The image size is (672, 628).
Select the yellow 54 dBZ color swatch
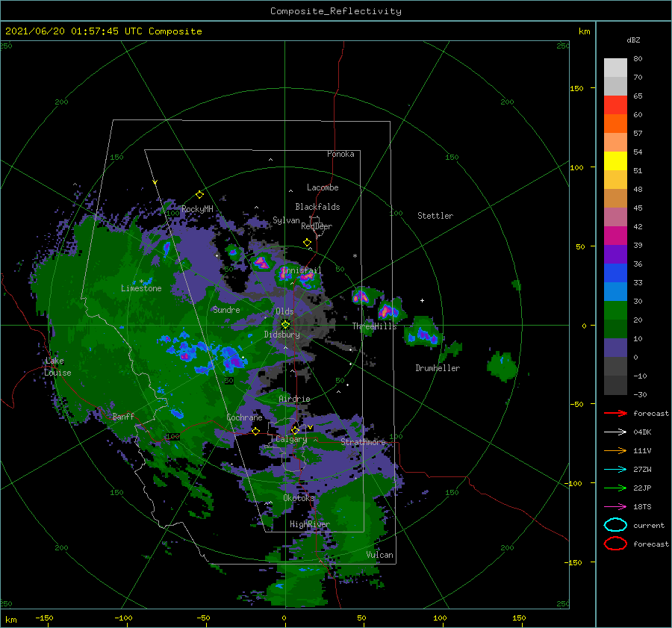click(615, 161)
